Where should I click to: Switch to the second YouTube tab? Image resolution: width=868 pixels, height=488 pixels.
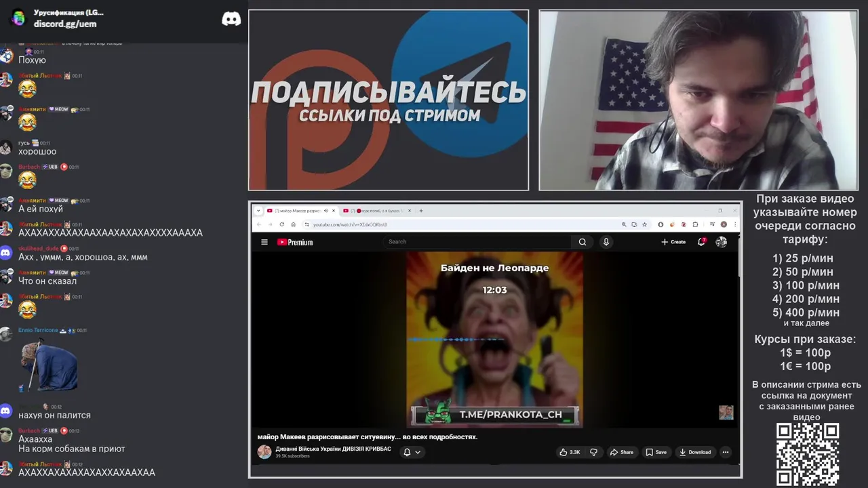[377, 211]
